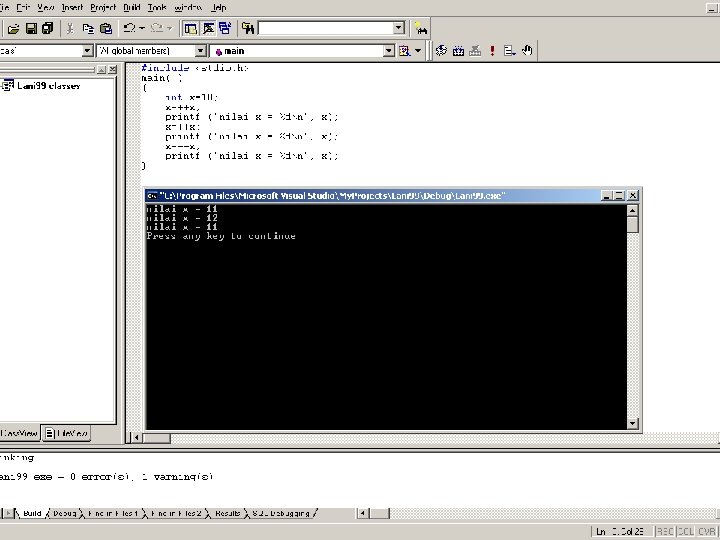Toggle the Output window icon
Viewport: 720px width, 540px height.
tap(208, 29)
